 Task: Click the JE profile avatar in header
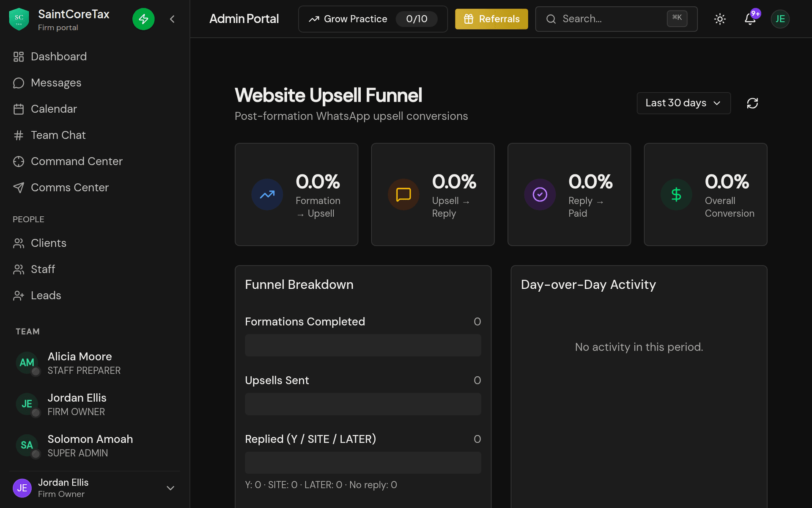pyautogui.click(x=780, y=19)
